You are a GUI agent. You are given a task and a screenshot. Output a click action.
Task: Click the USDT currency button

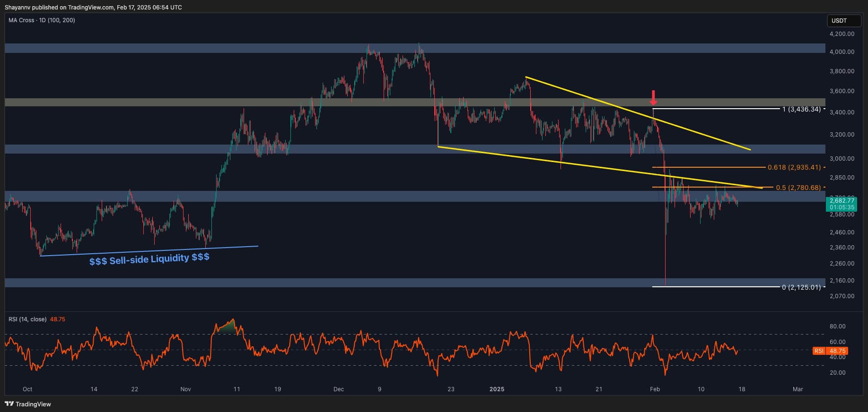click(x=843, y=21)
